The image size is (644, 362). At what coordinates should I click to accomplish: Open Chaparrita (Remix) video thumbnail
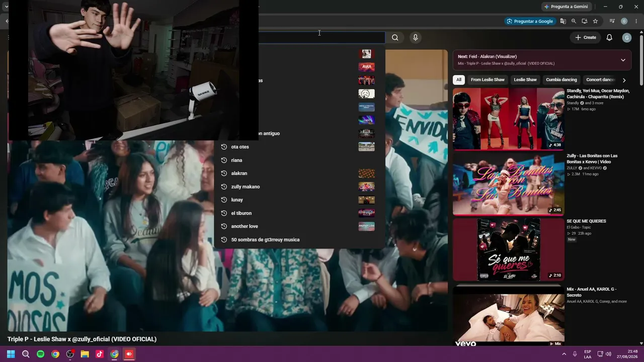[x=509, y=119]
